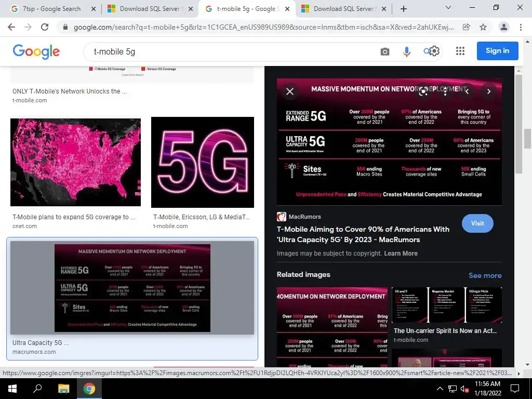Viewport: 532px width, 399px height.
Task: Show previous image in preview
Action: pos(467,91)
